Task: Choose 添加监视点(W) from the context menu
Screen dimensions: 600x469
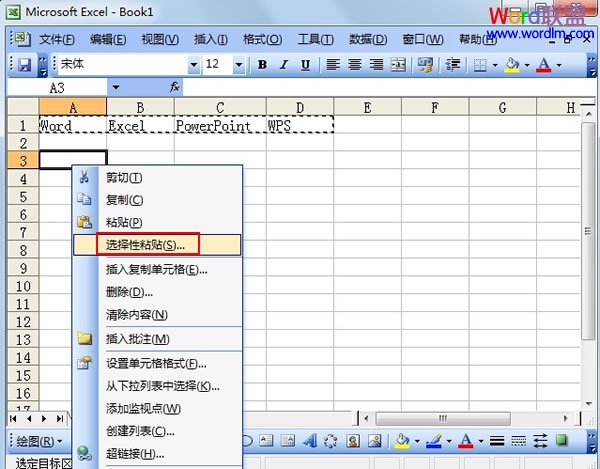Action: [x=157, y=409]
